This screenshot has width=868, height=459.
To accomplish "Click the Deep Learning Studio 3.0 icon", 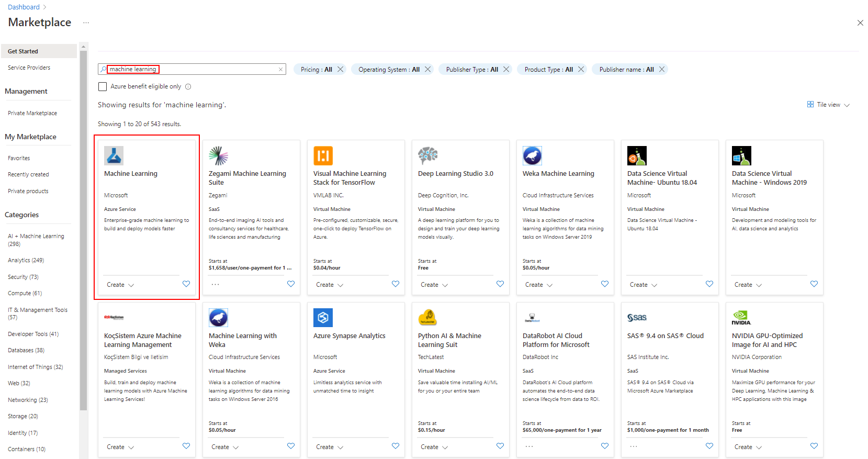I will [427, 155].
